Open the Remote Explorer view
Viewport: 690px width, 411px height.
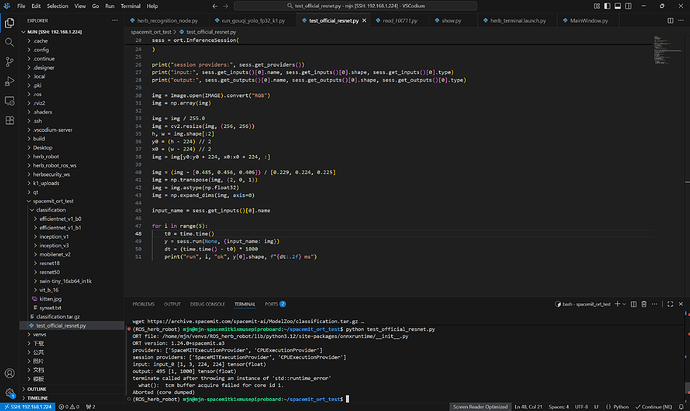(x=9, y=101)
